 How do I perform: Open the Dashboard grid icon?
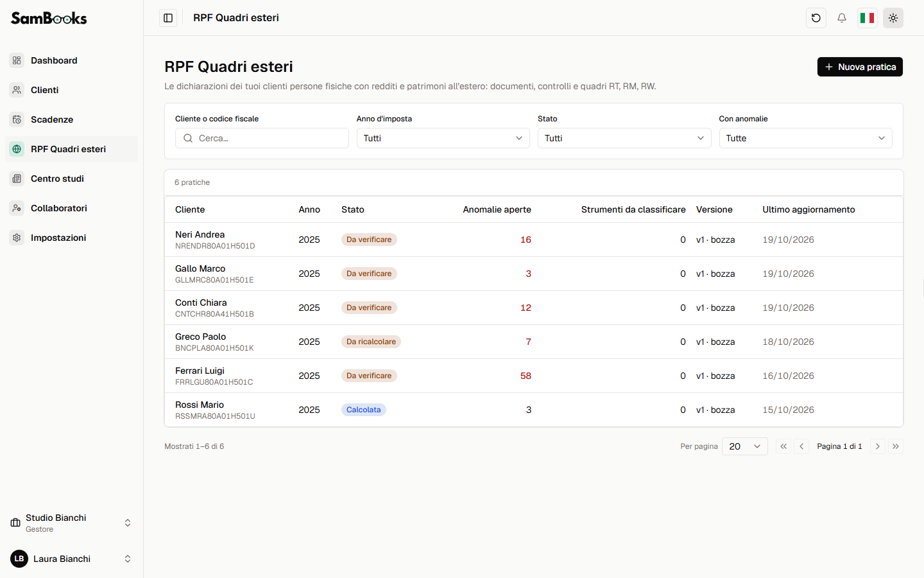(17, 60)
